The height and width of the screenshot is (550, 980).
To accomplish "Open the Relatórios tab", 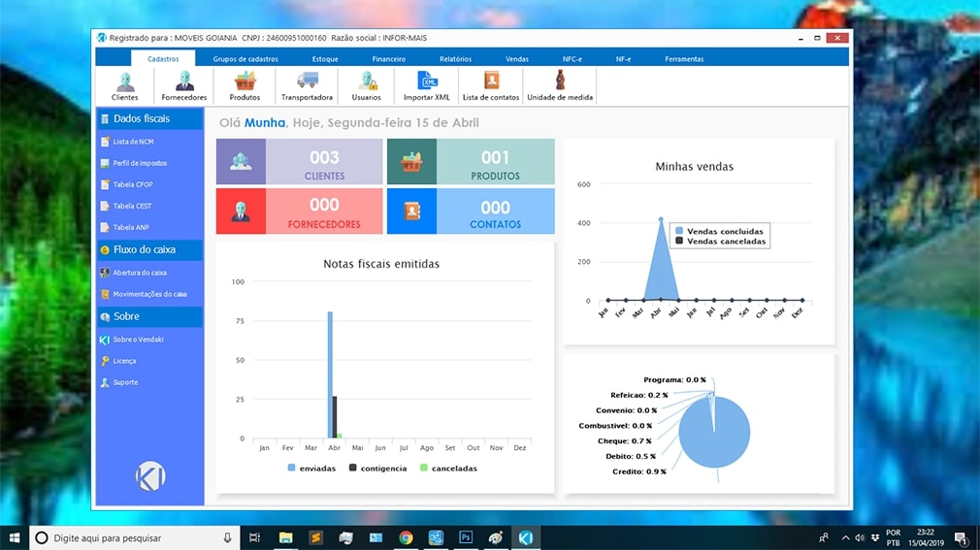I will [455, 59].
